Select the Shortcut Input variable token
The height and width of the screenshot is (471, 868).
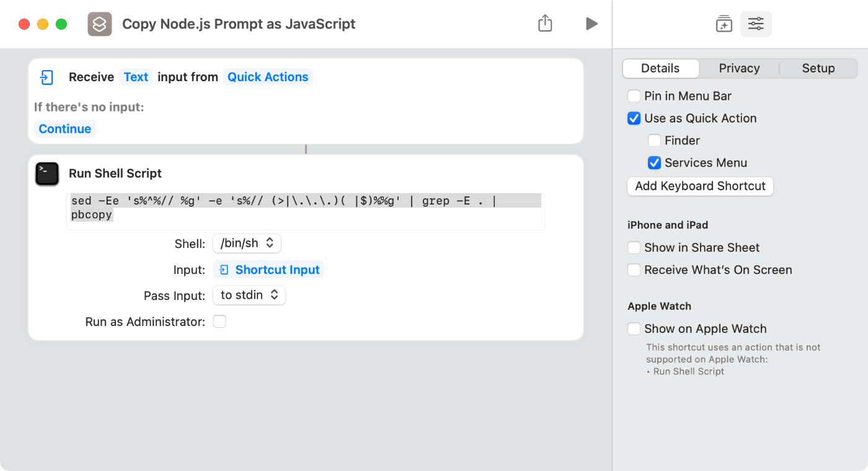269,270
